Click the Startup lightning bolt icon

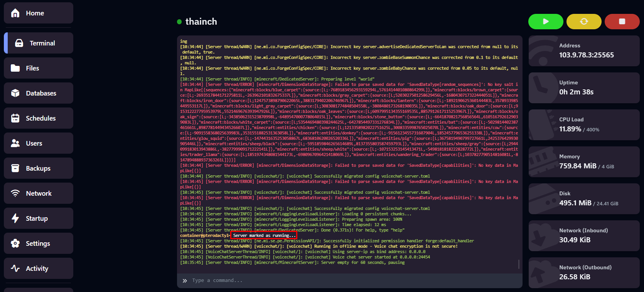(15, 218)
